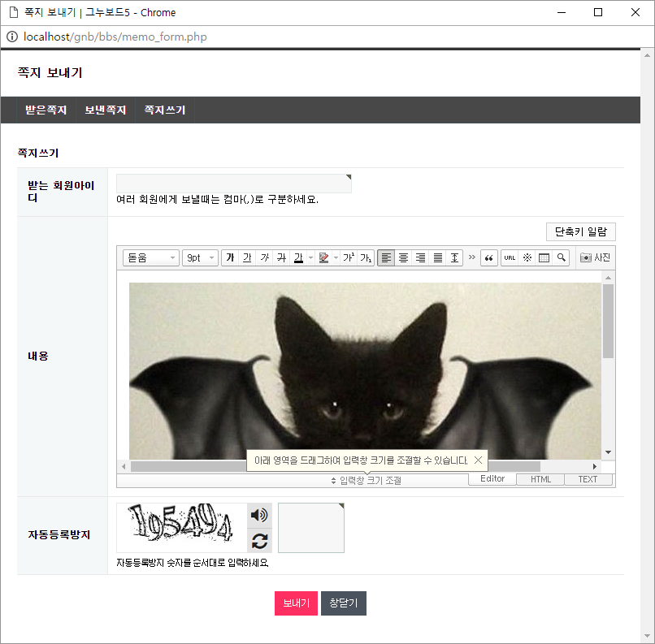Switch to the 받은쪽지 tab

click(46, 110)
